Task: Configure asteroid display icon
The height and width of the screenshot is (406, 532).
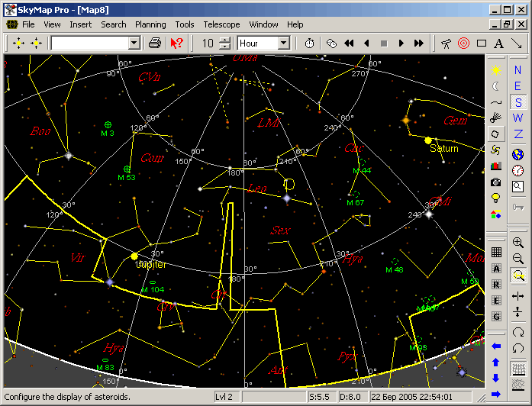Action: 495,134
